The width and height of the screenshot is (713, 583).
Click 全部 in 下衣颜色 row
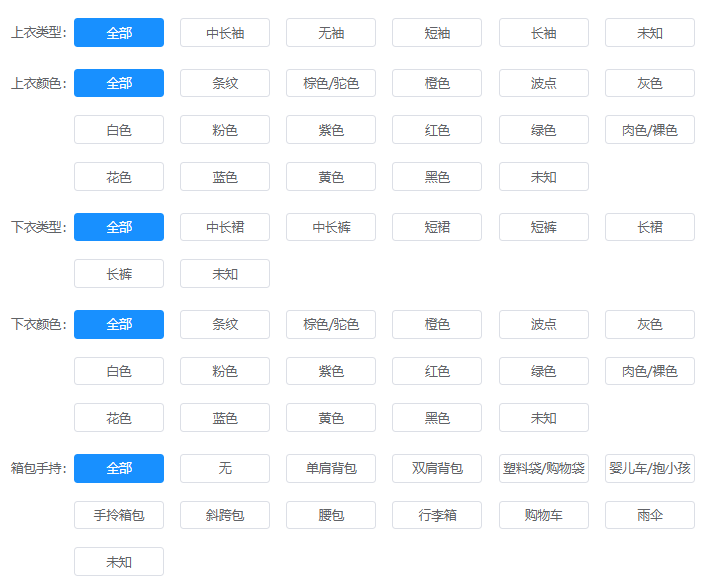coord(119,324)
